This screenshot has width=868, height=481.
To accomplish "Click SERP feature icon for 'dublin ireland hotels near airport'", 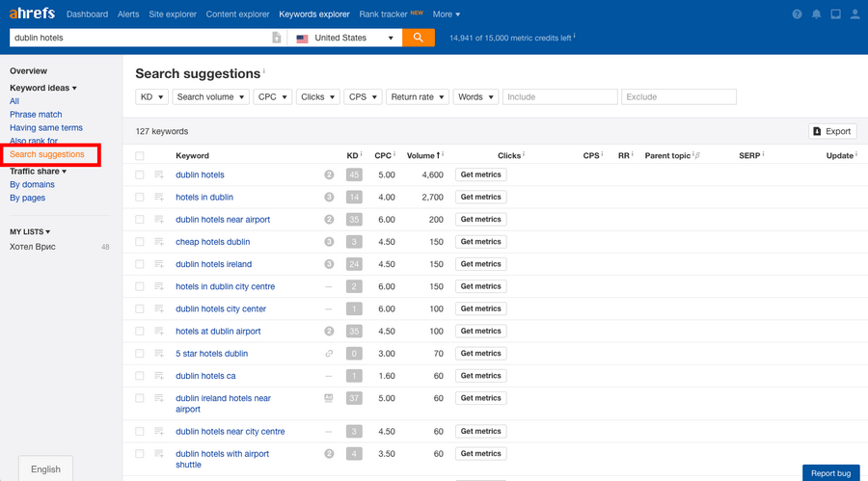I will 328,398.
